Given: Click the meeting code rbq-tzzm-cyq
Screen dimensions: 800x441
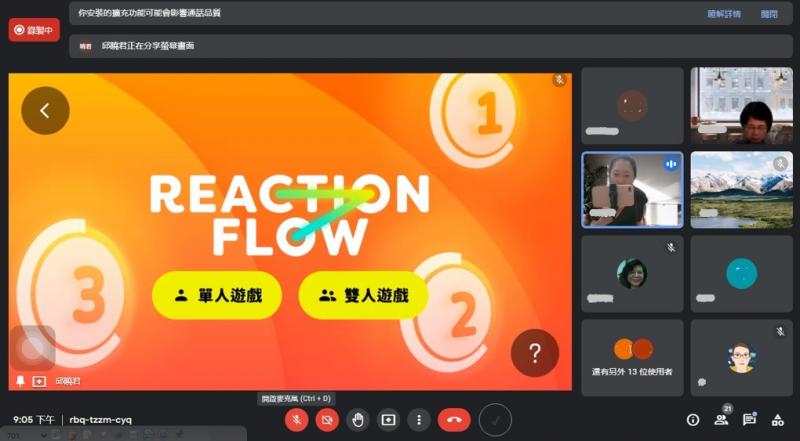Looking at the screenshot, I should tap(101, 420).
